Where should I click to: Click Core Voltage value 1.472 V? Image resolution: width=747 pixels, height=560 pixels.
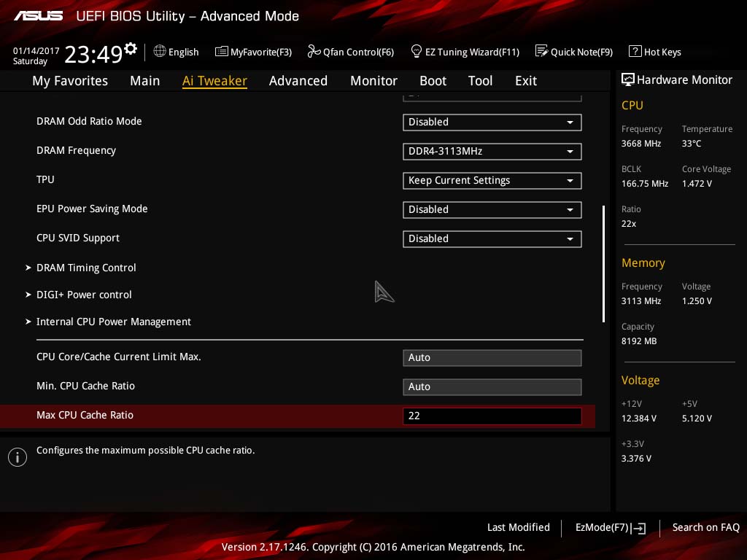tap(697, 184)
